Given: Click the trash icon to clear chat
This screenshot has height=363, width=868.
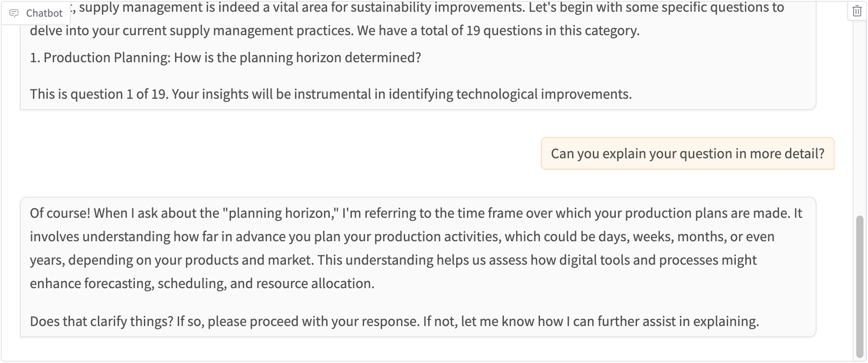Looking at the screenshot, I should 857,11.
